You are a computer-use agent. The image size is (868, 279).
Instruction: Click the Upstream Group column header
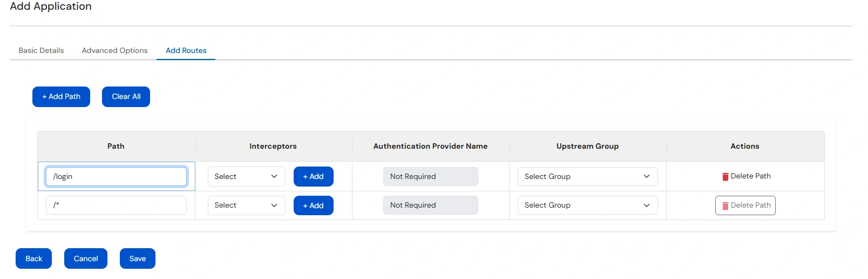[x=587, y=146]
